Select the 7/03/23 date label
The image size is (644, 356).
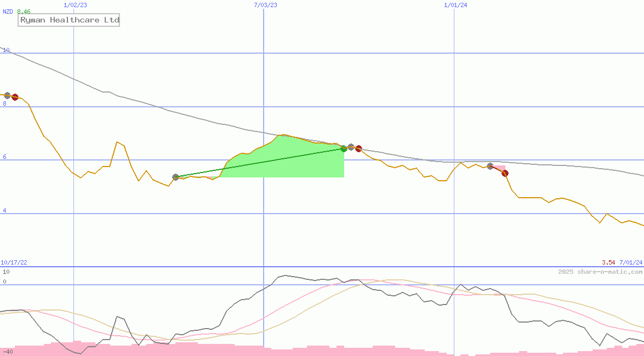tap(265, 5)
